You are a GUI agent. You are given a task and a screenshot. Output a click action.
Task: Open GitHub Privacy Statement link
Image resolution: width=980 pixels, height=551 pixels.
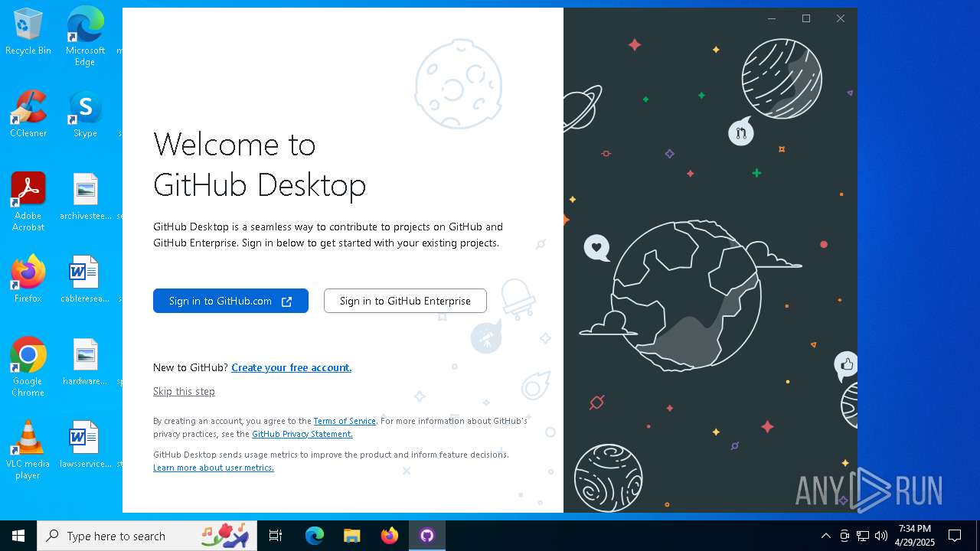[x=302, y=434]
